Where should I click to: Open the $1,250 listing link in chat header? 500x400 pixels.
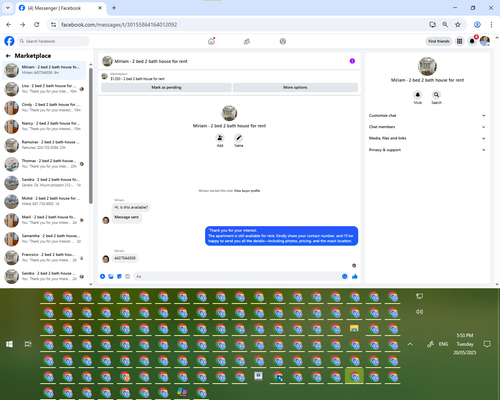coord(137,79)
